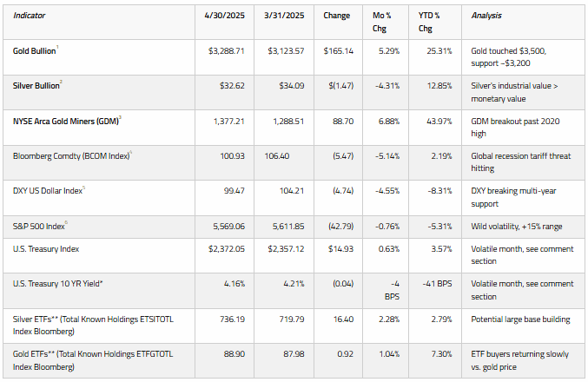This screenshot has width=588, height=382.
Task: Click the U.S. Treasury Index value $2,372.05
Action: 227,249
